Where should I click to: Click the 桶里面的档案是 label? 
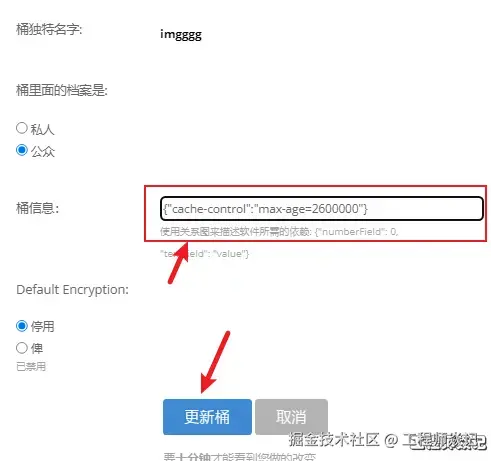pos(62,90)
